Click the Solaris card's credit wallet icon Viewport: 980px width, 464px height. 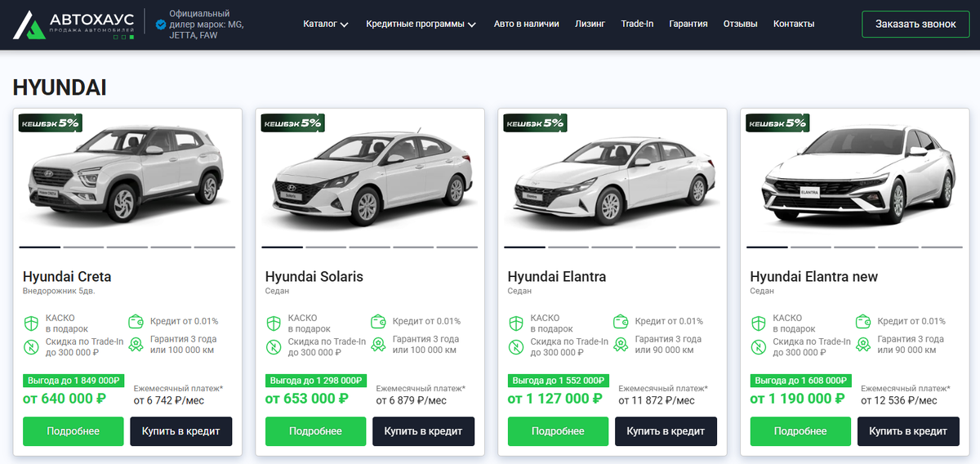click(x=378, y=321)
